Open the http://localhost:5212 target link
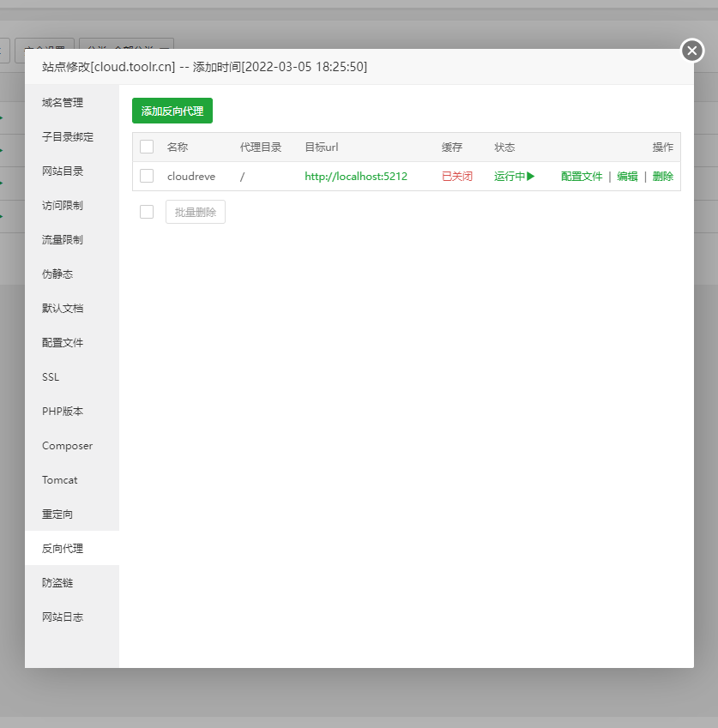The width and height of the screenshot is (718, 728). (356, 177)
